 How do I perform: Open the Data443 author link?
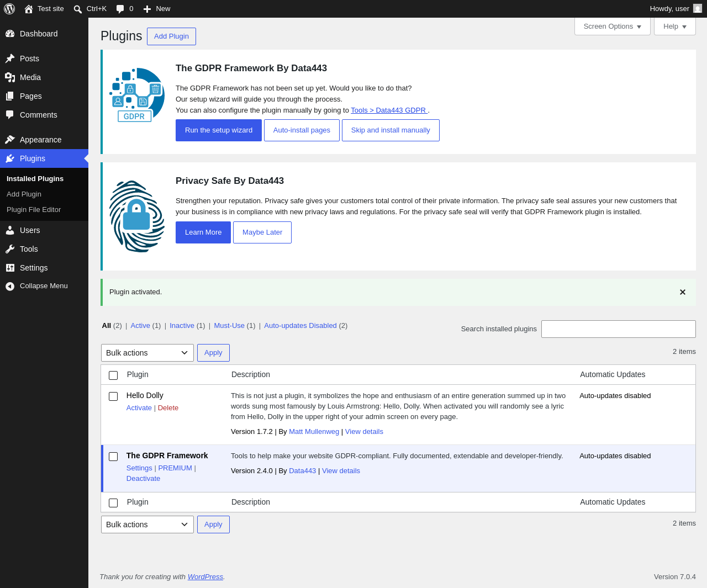[x=303, y=471]
